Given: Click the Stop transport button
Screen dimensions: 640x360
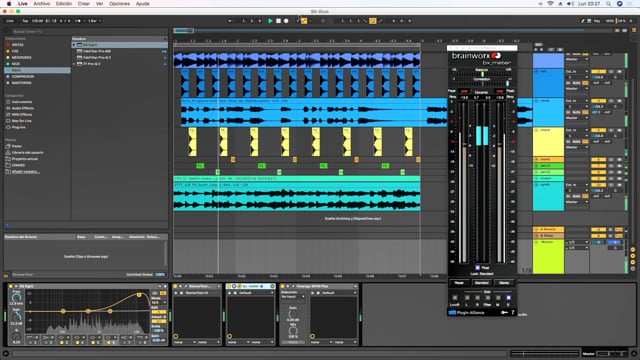Looking at the screenshot, I should click(278, 21).
